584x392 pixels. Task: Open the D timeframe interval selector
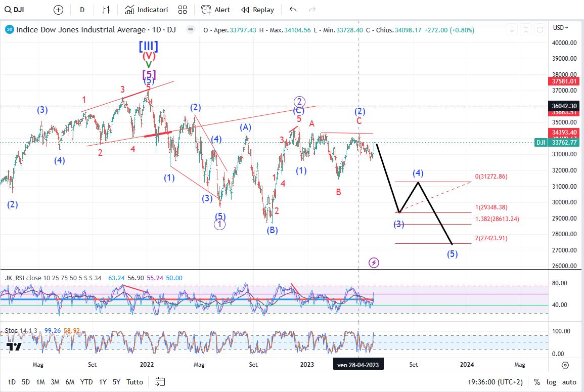tap(82, 10)
